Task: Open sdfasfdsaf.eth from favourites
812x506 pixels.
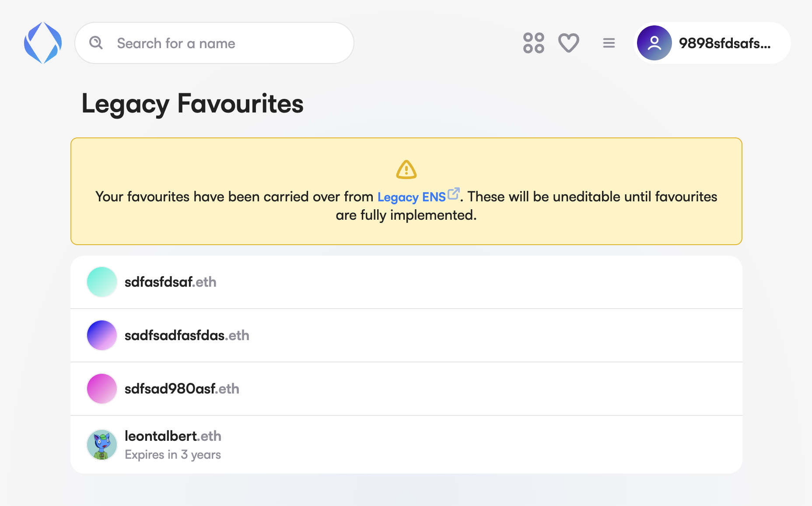Action: pos(171,282)
